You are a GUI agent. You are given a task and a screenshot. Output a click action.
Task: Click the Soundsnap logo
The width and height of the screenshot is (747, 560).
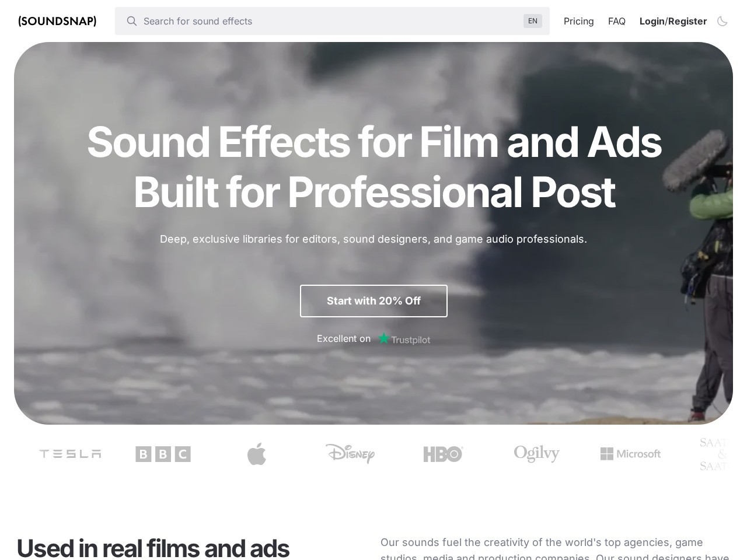click(x=57, y=21)
